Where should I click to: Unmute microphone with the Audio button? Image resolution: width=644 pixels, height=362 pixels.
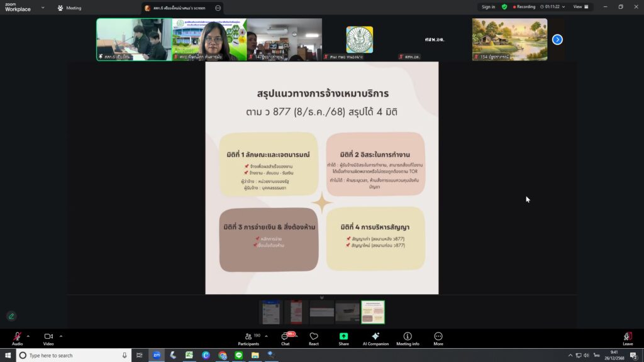(x=17, y=338)
